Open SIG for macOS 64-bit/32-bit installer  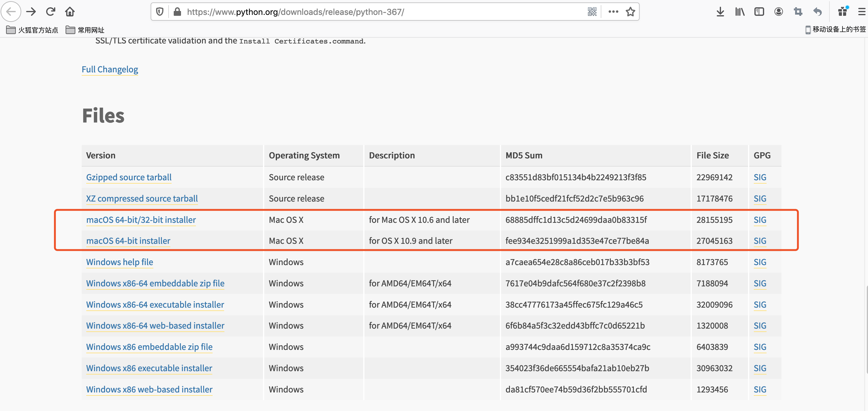click(x=760, y=219)
